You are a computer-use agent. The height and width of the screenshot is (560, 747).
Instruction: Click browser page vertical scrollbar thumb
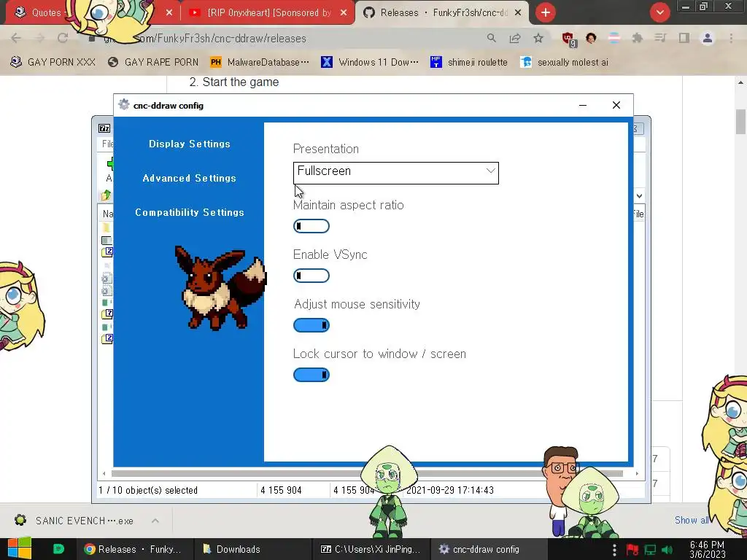(740, 122)
